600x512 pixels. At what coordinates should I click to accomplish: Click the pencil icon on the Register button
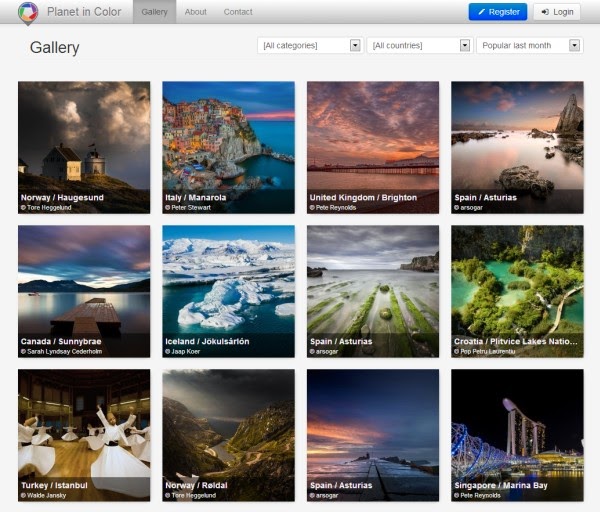[481, 12]
